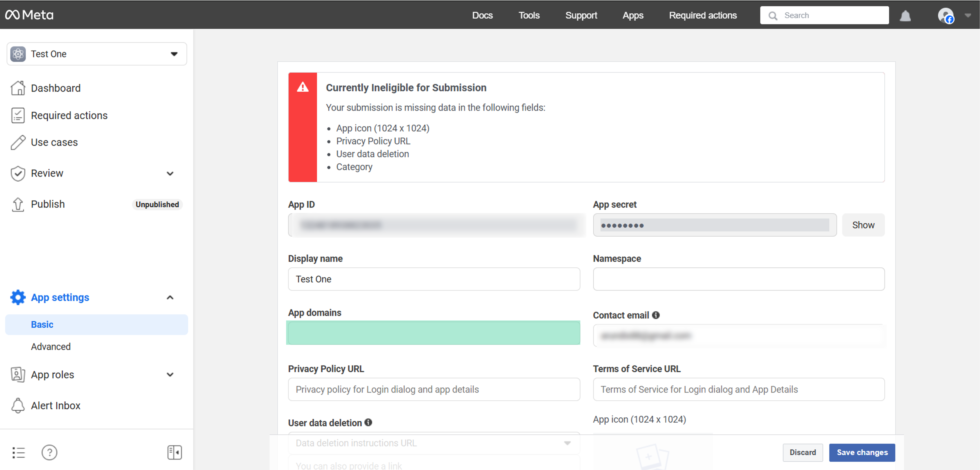Viewport: 980px width, 470px height.
Task: Expand account menu caret
Action: pyautogui.click(x=967, y=16)
